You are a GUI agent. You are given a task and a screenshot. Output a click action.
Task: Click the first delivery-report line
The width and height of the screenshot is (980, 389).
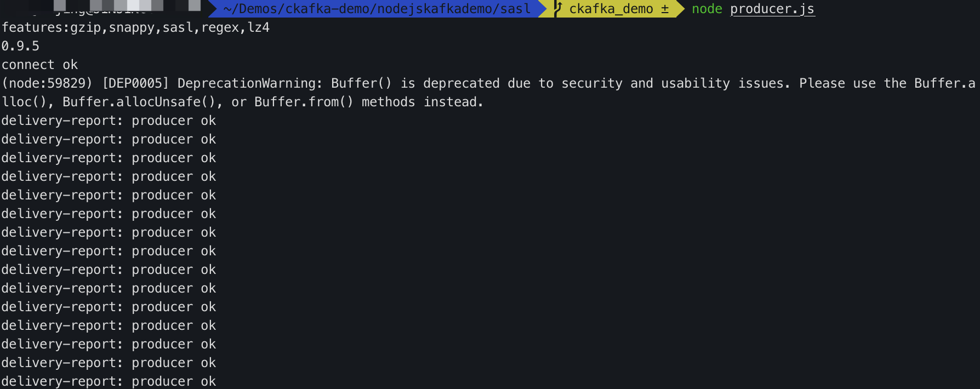pos(109,121)
